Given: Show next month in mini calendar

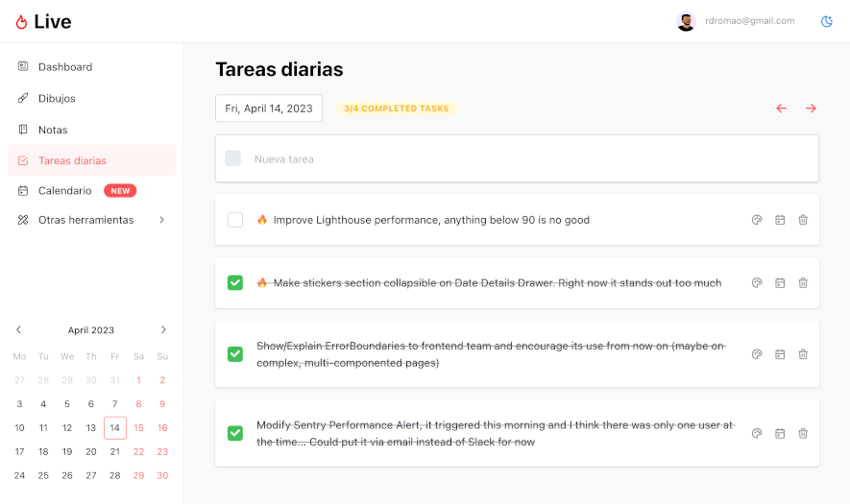Looking at the screenshot, I should [x=163, y=329].
